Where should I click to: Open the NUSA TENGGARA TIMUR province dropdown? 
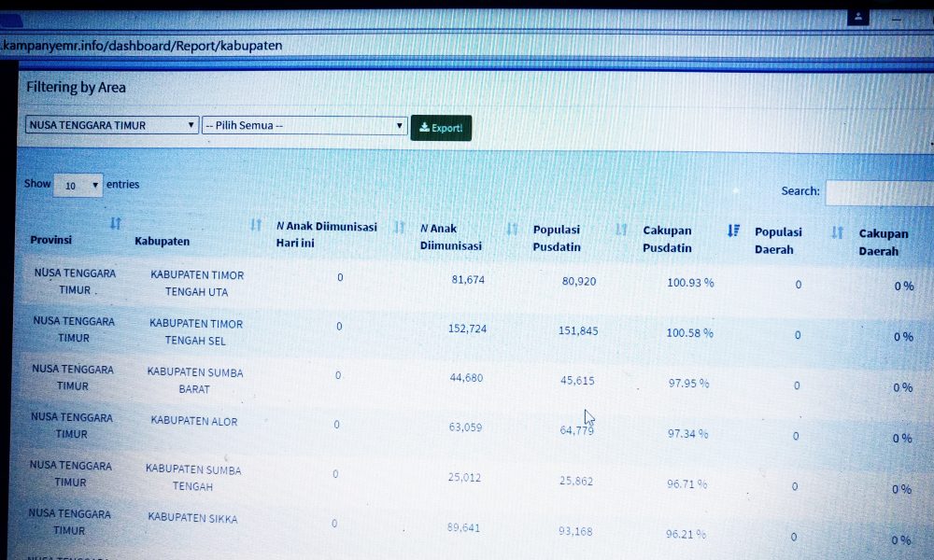click(x=112, y=125)
